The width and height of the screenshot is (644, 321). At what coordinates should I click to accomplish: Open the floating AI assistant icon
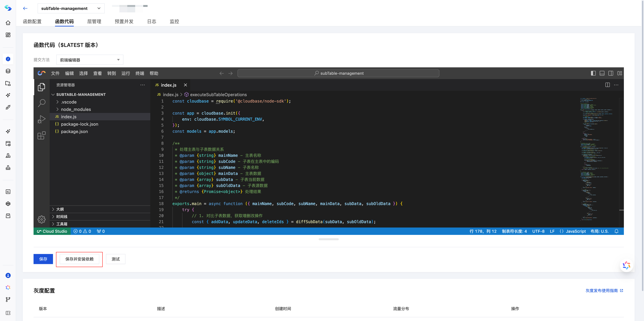point(627,265)
